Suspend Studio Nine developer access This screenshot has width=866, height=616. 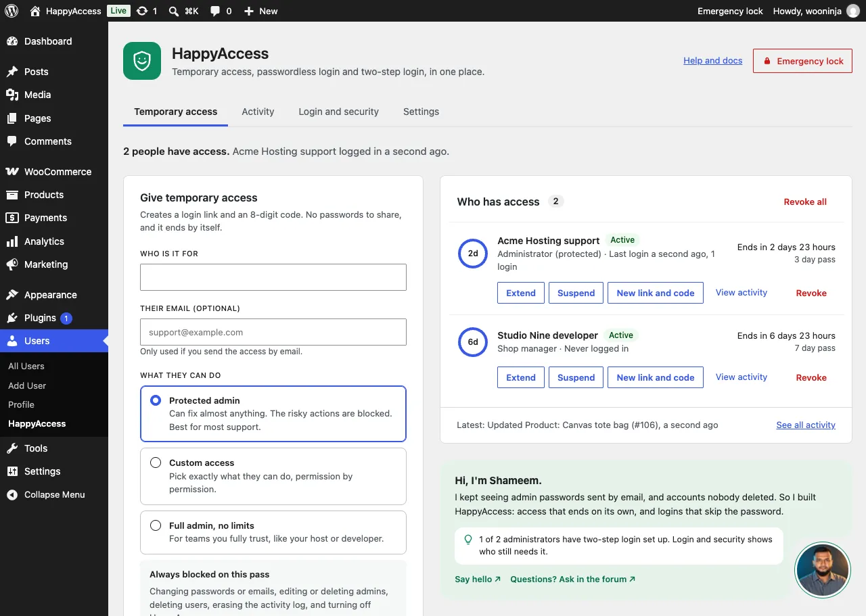(x=576, y=377)
